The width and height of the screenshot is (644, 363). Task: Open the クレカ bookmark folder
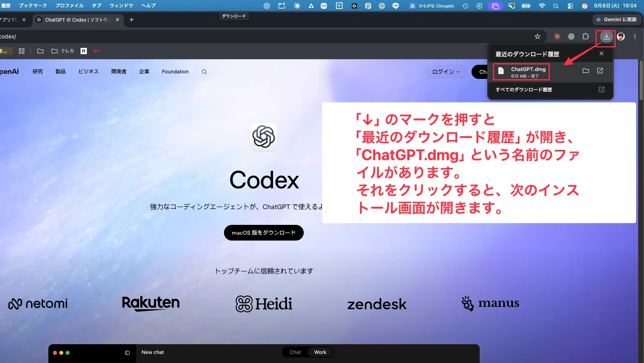click(x=63, y=51)
